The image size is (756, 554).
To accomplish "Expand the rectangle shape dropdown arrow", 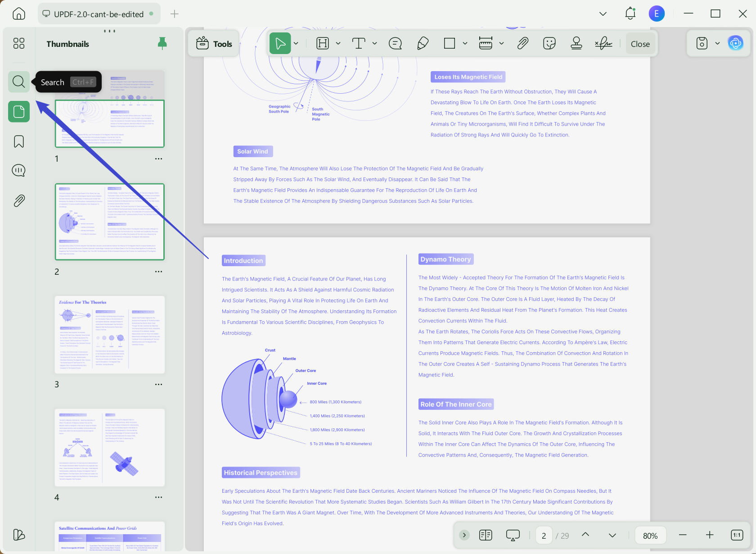I will 465,44.
